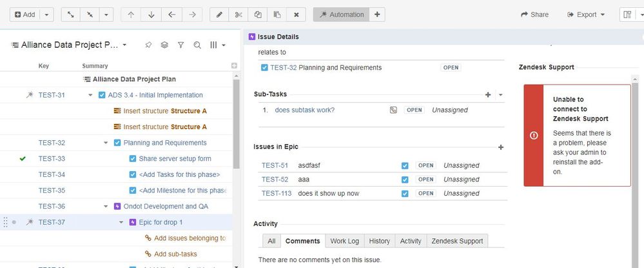Screen dimensions: 644x268
Task: Click the copy icon in toolbar
Action: click(x=258, y=14)
